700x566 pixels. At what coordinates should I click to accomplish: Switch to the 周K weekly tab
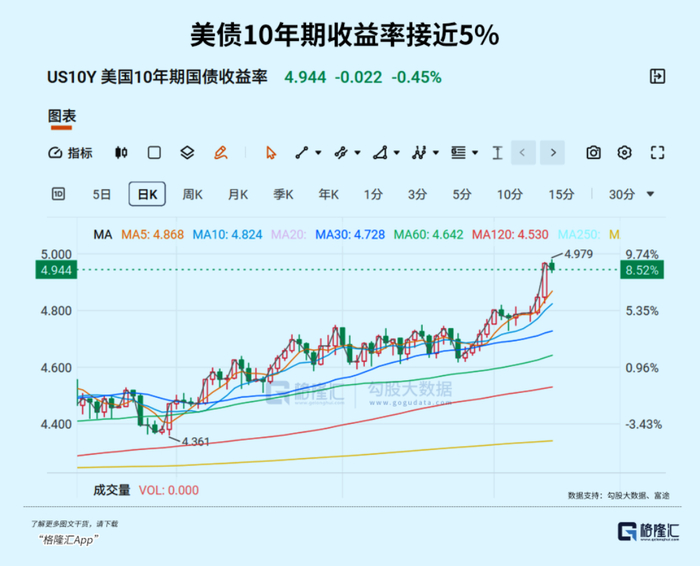coord(192,194)
